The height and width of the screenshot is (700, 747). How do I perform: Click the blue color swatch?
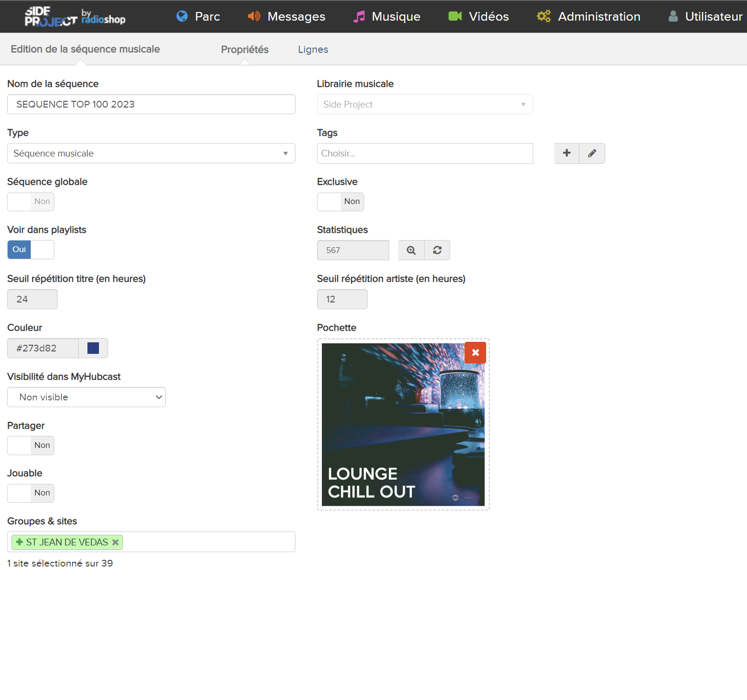coord(93,348)
